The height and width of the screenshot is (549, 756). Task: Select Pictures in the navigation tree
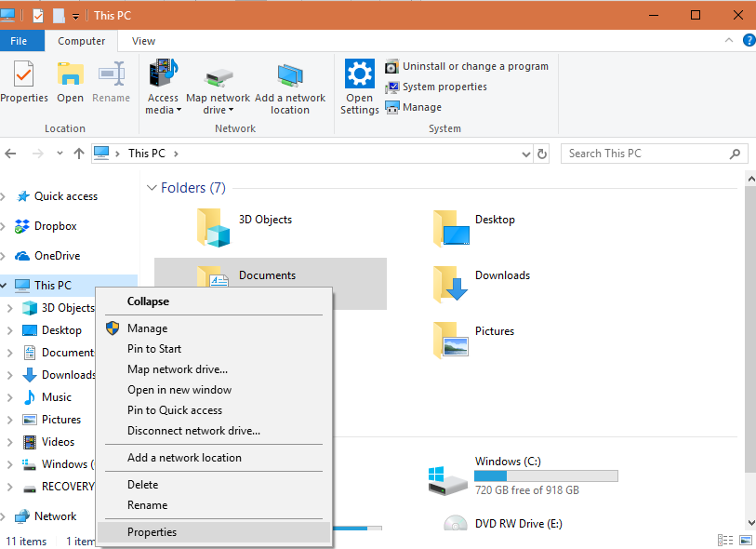point(61,420)
